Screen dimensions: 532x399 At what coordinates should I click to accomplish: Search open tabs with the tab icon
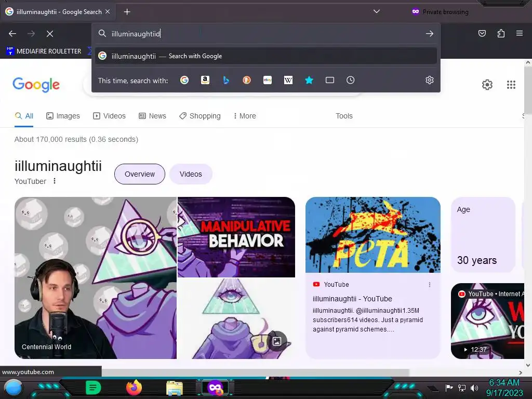(330, 80)
